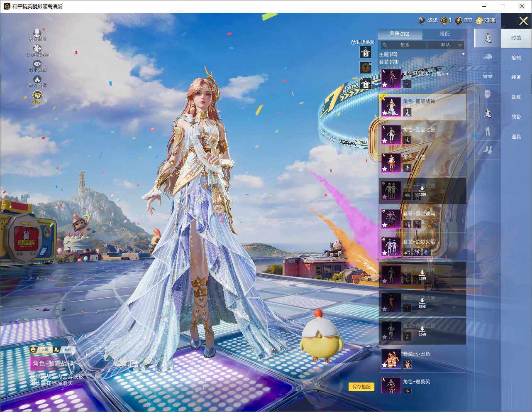Download the 3.04M outfit set
The image size is (532, 412).
pyautogui.click(x=422, y=331)
